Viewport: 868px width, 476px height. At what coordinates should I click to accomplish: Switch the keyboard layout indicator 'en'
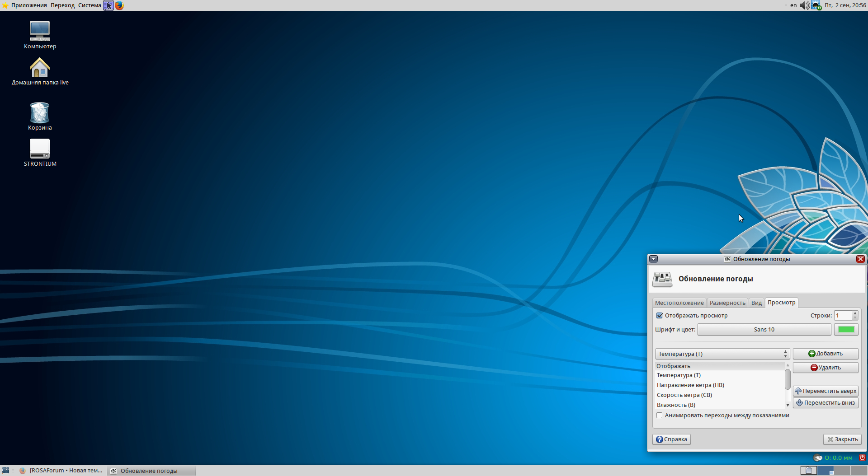point(793,5)
